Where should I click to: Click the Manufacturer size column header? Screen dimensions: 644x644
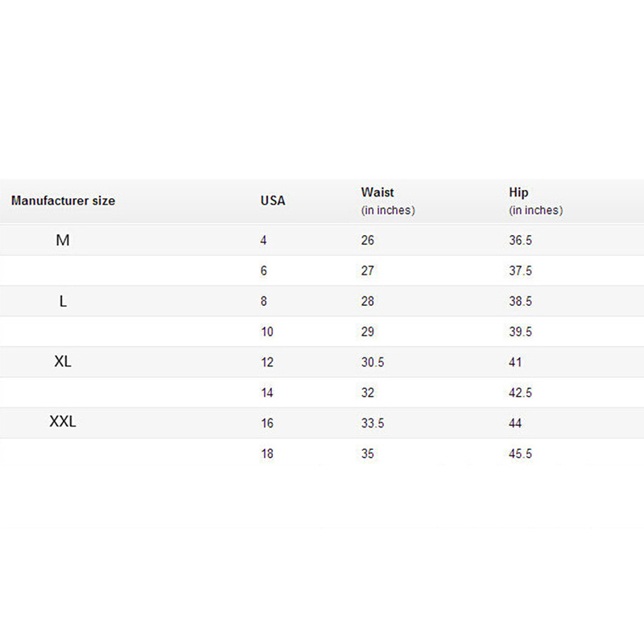(63, 200)
